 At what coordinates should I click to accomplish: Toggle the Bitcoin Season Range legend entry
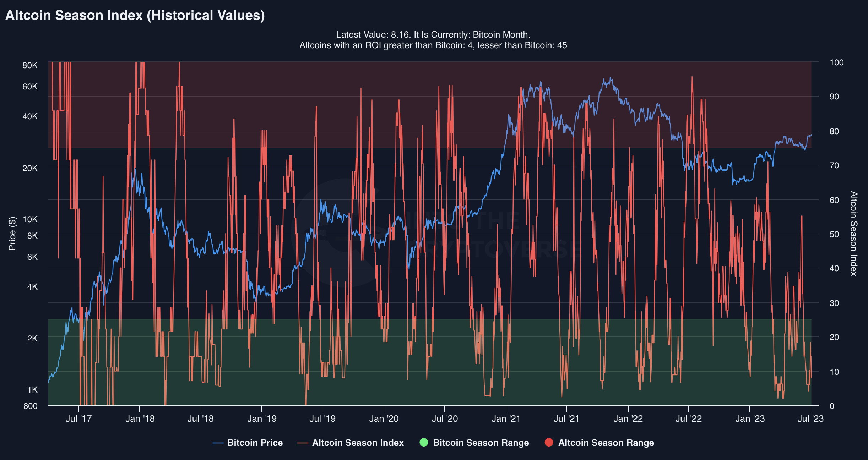[x=481, y=443]
